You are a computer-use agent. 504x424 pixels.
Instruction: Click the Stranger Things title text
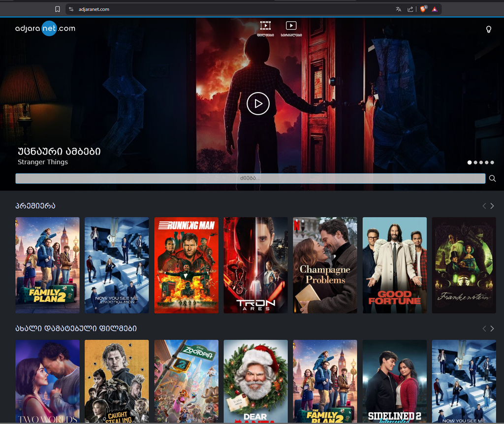tap(43, 162)
